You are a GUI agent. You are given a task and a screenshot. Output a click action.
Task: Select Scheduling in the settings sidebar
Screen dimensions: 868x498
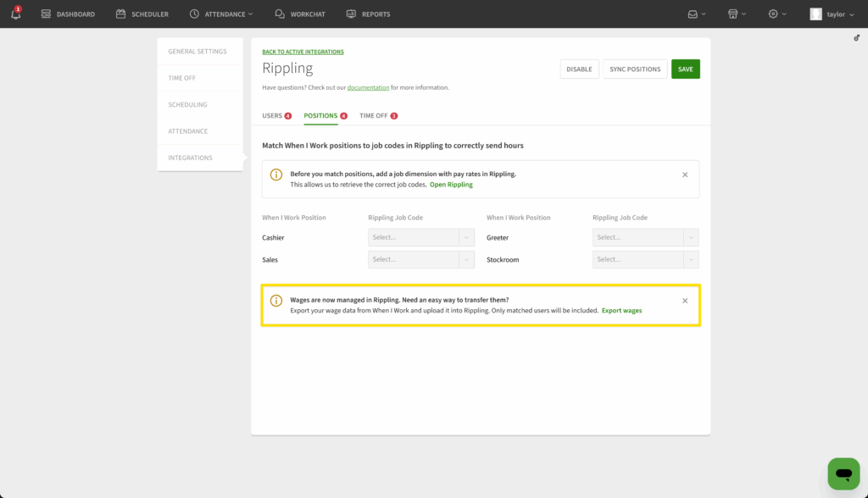(x=188, y=105)
